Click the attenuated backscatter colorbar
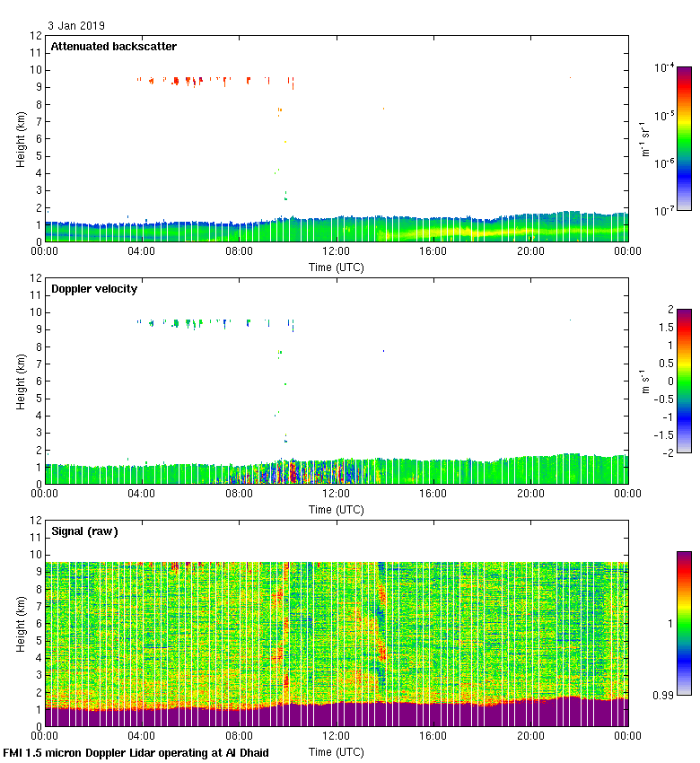Image resolution: width=700 pixels, height=763 pixels. pos(684,138)
